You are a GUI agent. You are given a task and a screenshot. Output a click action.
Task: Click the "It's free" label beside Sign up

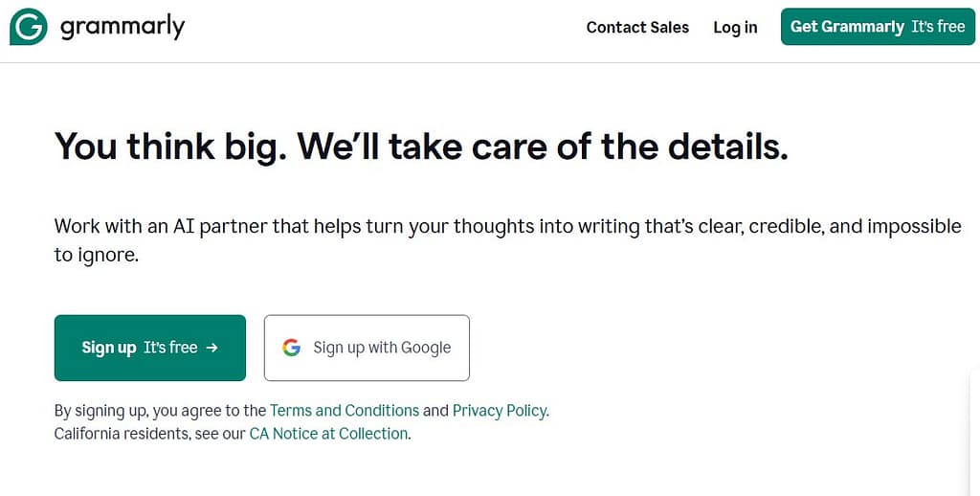(170, 348)
